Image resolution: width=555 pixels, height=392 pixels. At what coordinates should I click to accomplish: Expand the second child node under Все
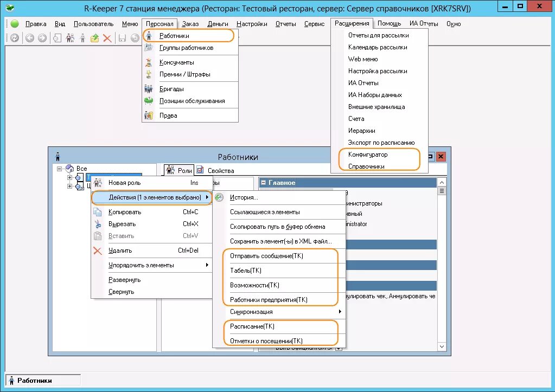69,186
